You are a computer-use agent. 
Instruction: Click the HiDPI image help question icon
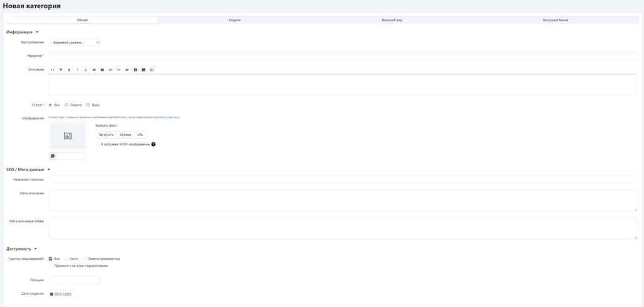153,144
